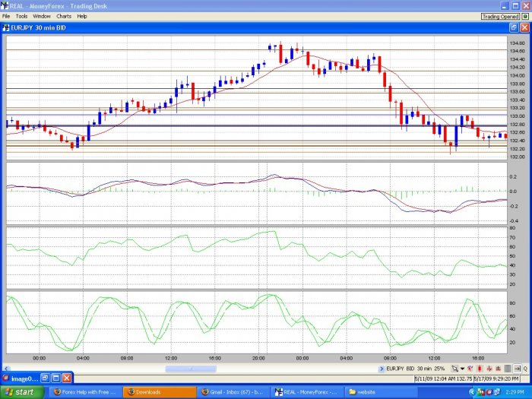Image resolution: width=532 pixels, height=399 pixels.
Task: Click the 5/11/09 12:04 AM status field
Action: 443,378
